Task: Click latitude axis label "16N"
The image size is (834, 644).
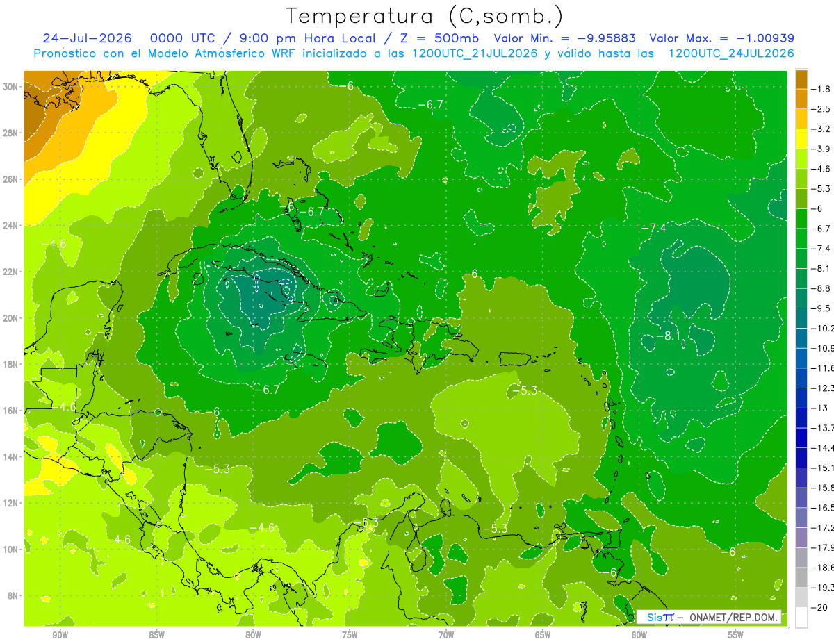Action: pyautogui.click(x=12, y=411)
